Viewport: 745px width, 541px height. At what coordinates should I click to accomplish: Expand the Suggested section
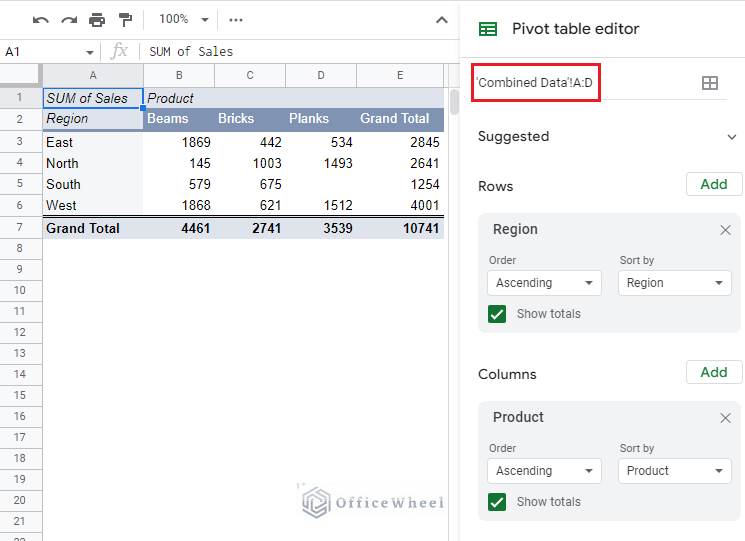pyautogui.click(x=731, y=137)
